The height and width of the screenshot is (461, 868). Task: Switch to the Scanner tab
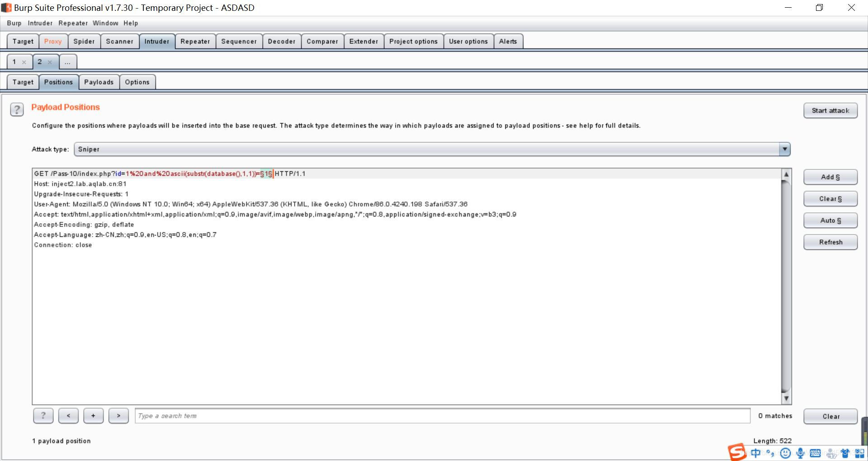[x=120, y=41]
